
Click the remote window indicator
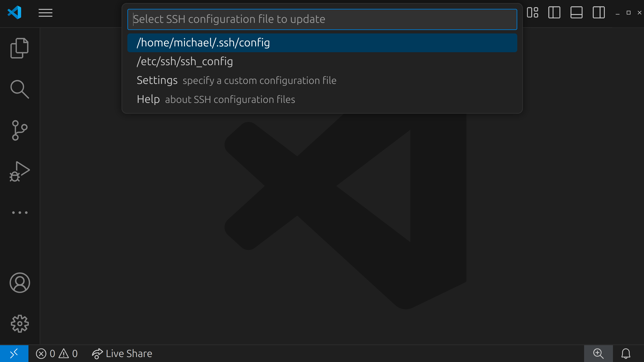tap(14, 354)
